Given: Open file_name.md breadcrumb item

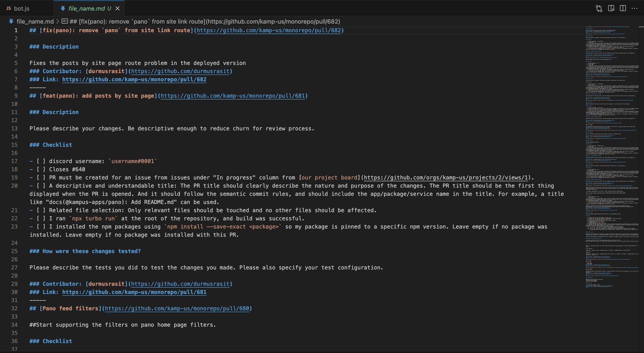Looking at the screenshot, I should click(35, 21).
